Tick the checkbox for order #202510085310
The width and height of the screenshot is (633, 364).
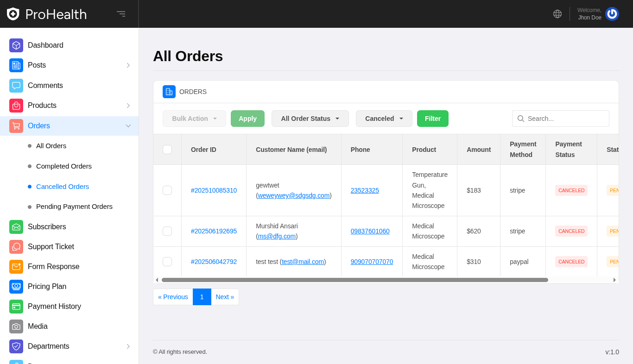(167, 190)
